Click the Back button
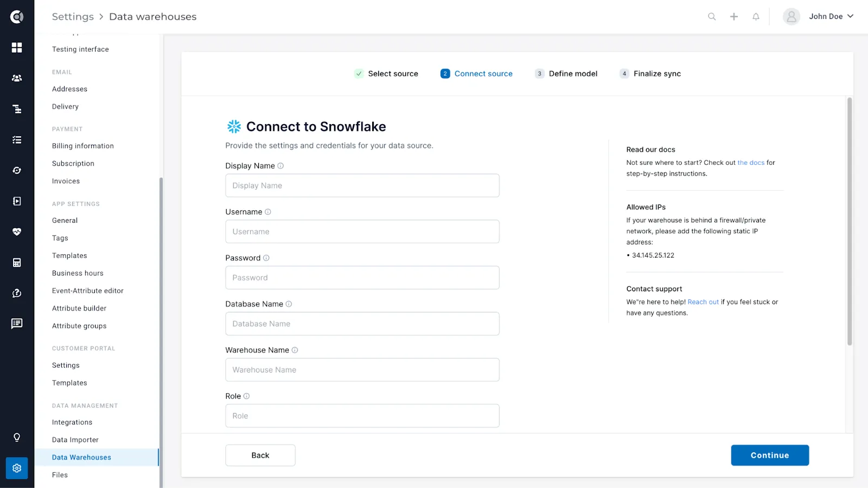The image size is (868, 488). pyautogui.click(x=260, y=455)
